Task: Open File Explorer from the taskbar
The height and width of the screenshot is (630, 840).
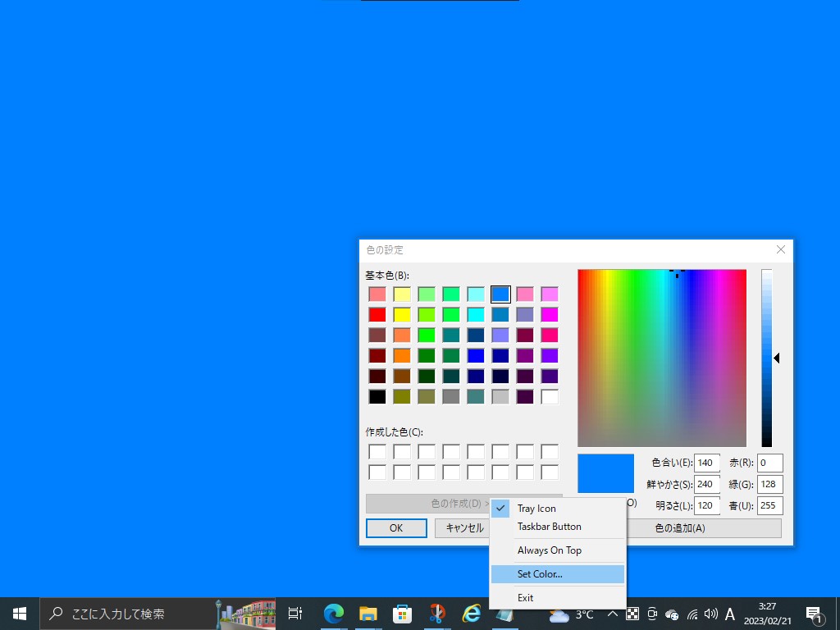Action: point(368,614)
